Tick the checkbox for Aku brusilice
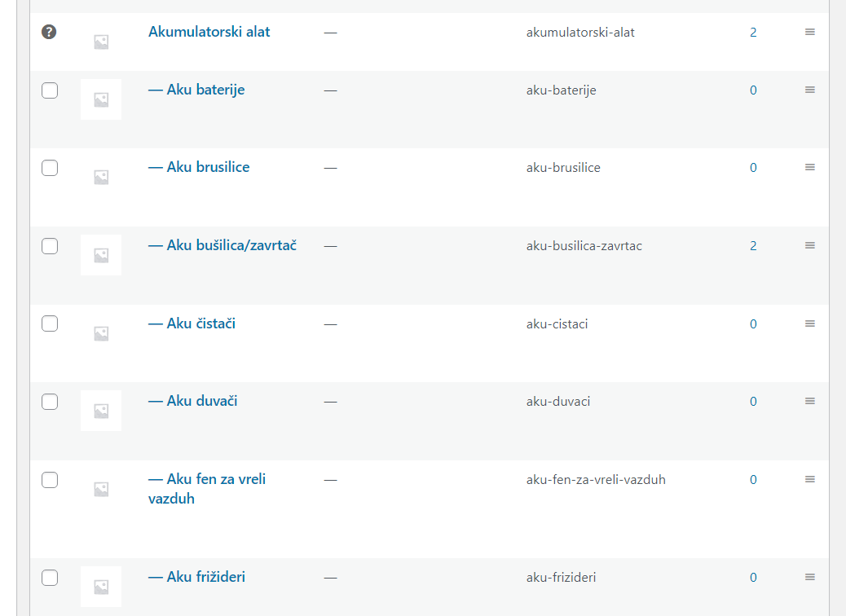The width and height of the screenshot is (846, 616). (50, 168)
